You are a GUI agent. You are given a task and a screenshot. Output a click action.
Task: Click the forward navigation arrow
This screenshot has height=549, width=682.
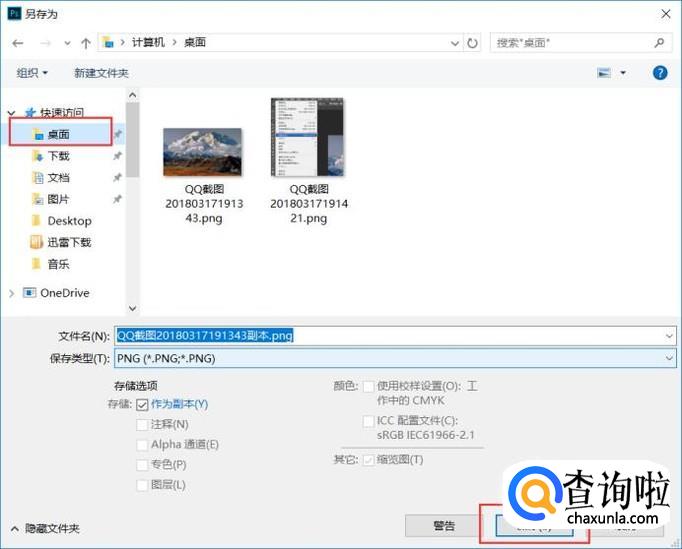[x=45, y=43]
